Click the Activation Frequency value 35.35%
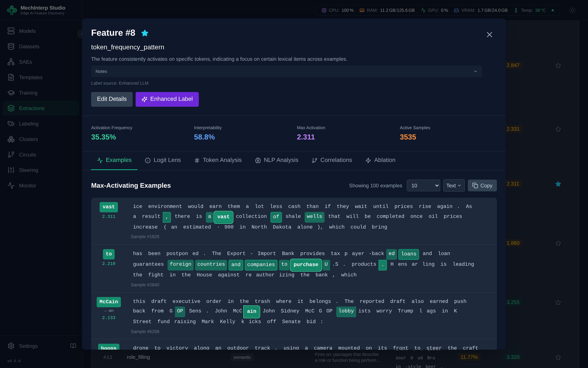This screenshot has height=368, width=588. click(103, 137)
